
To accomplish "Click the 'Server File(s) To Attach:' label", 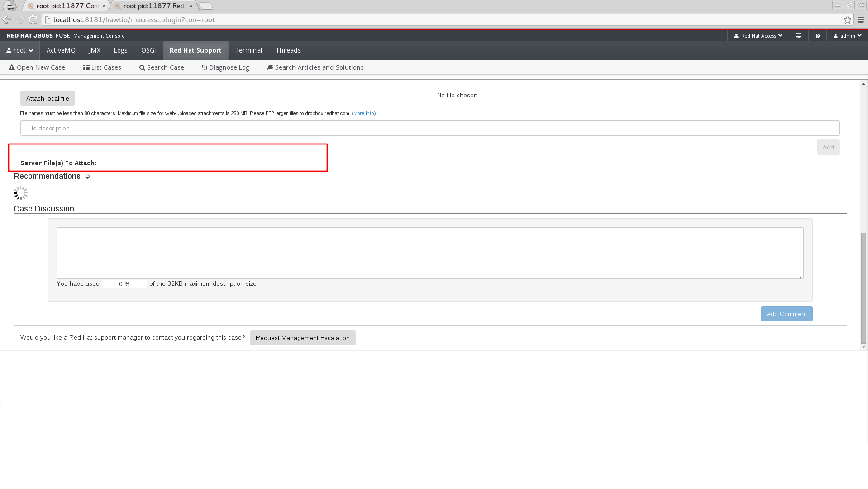I will [58, 163].
